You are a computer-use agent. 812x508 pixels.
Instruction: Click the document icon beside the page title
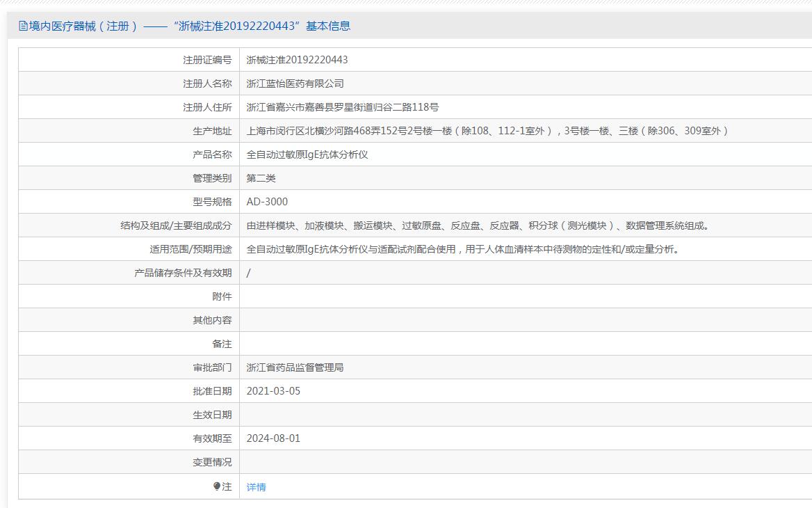point(23,26)
